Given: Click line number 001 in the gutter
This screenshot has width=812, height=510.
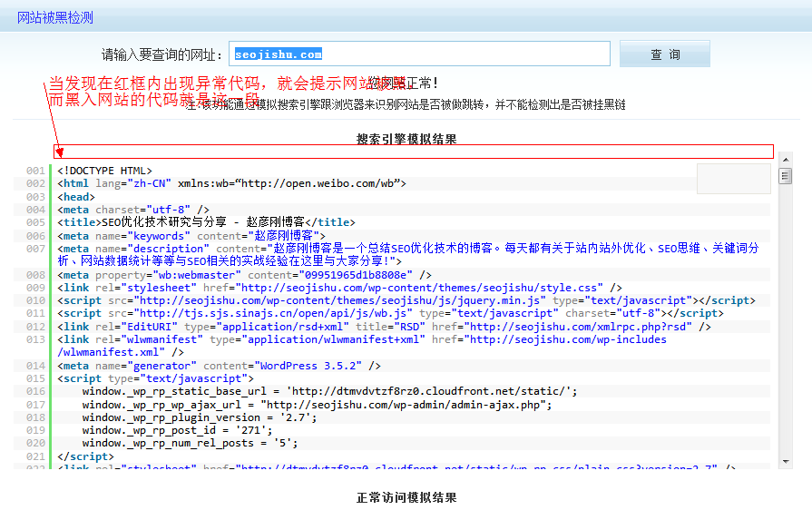Looking at the screenshot, I should point(35,171).
